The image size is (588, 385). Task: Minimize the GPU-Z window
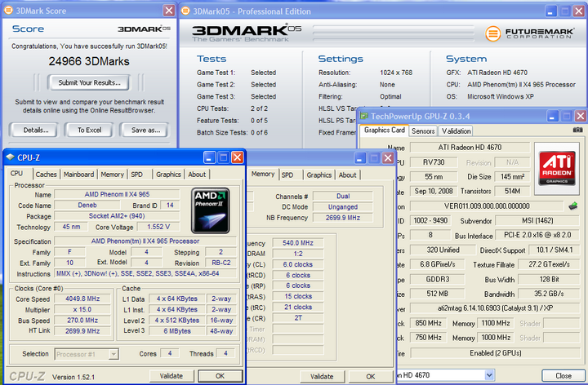click(x=552, y=116)
